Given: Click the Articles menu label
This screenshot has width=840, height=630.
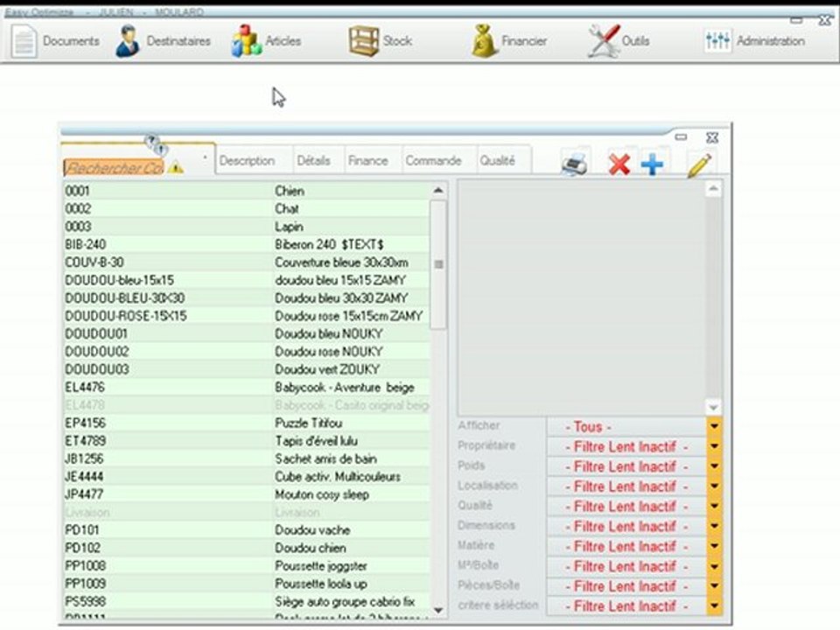Looking at the screenshot, I should coord(283,41).
